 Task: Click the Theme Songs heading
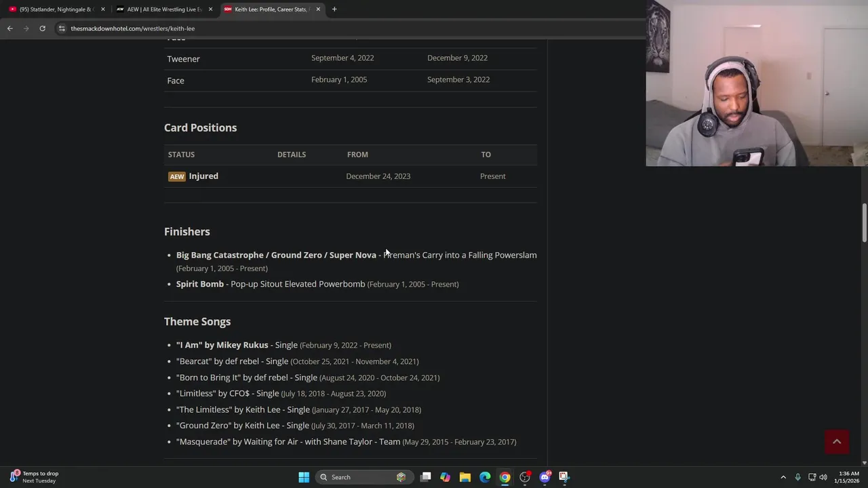tap(197, 322)
